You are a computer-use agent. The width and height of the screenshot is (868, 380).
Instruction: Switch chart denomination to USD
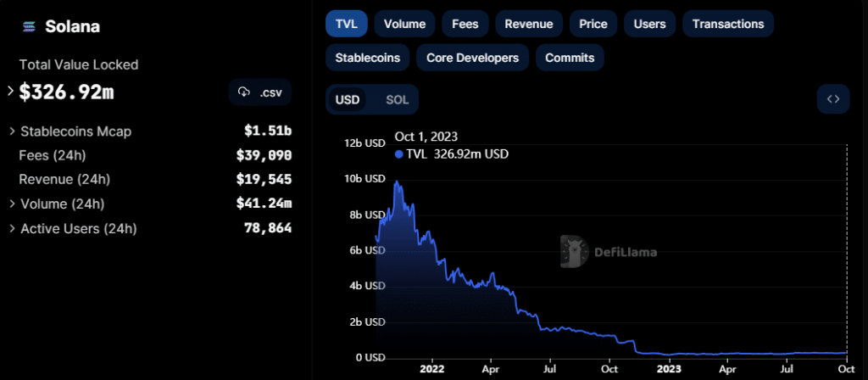[x=348, y=100]
